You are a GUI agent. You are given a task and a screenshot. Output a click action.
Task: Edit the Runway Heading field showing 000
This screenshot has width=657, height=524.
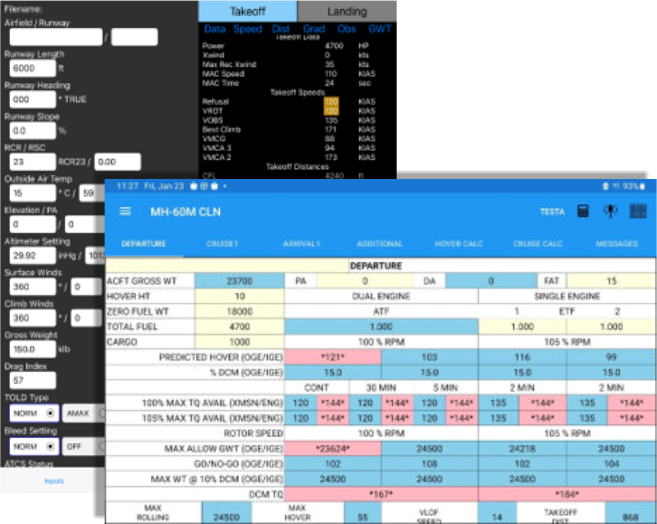click(x=33, y=99)
